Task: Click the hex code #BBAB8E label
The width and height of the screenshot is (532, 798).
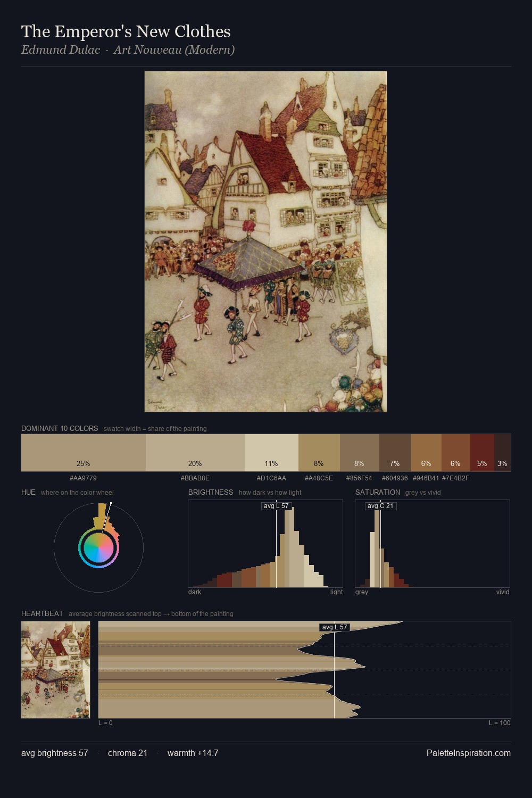Action: tap(195, 478)
